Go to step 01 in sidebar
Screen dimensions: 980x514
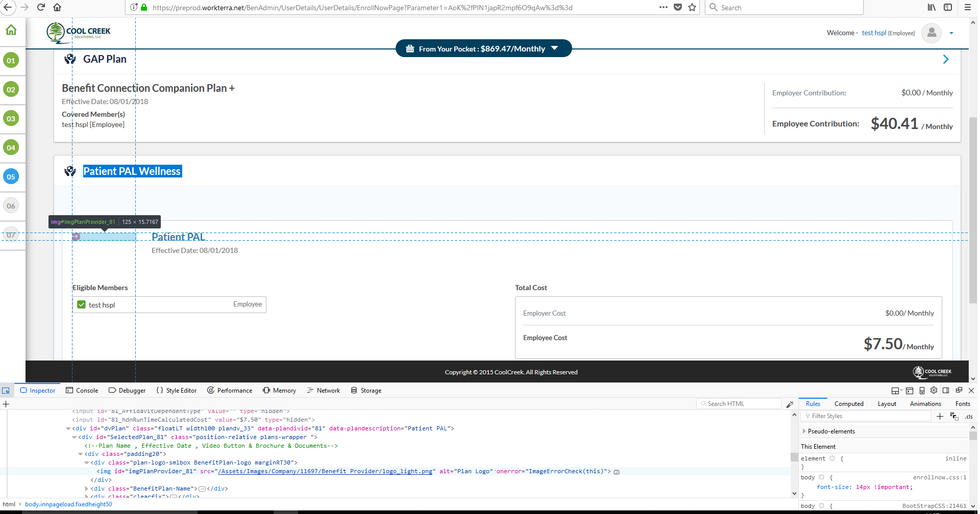(x=11, y=60)
